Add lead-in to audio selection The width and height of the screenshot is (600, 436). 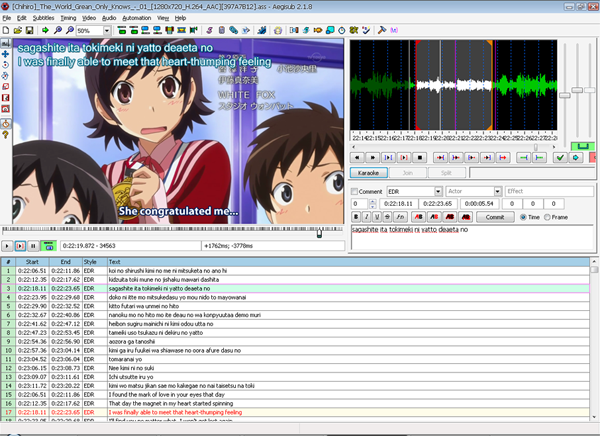click(523, 157)
